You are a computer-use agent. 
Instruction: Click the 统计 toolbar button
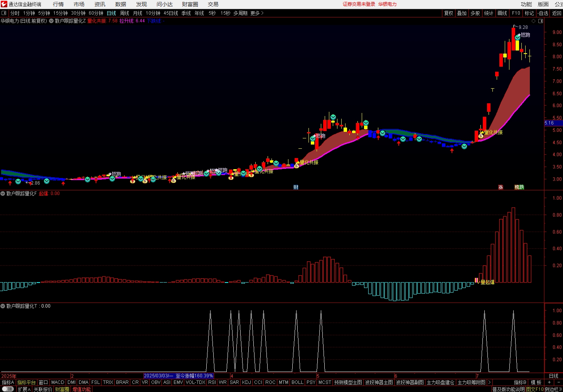point(489,13)
